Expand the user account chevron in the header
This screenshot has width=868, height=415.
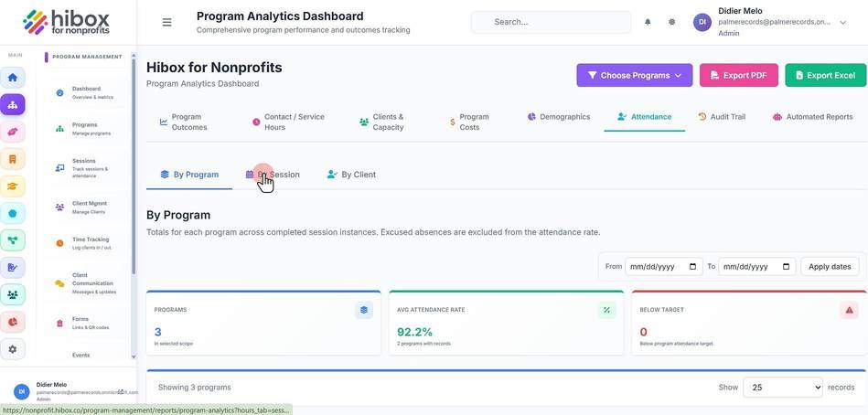pyautogui.click(x=843, y=23)
